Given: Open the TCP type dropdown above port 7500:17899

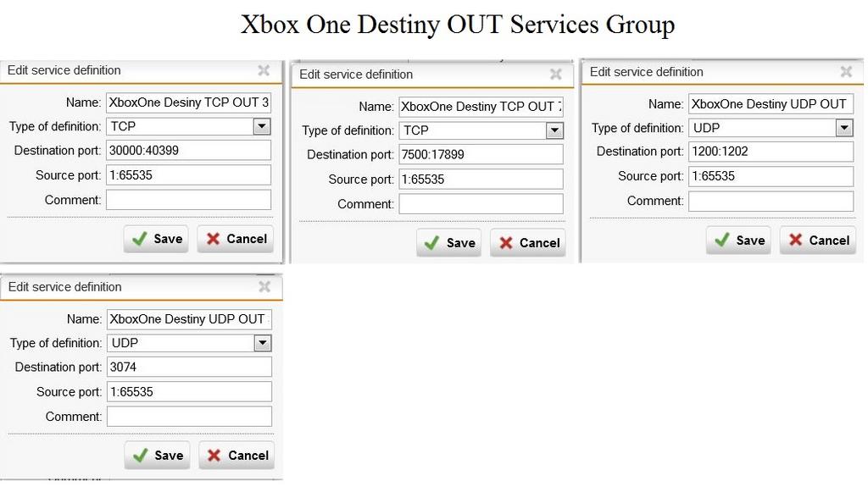Looking at the screenshot, I should tap(554, 130).
